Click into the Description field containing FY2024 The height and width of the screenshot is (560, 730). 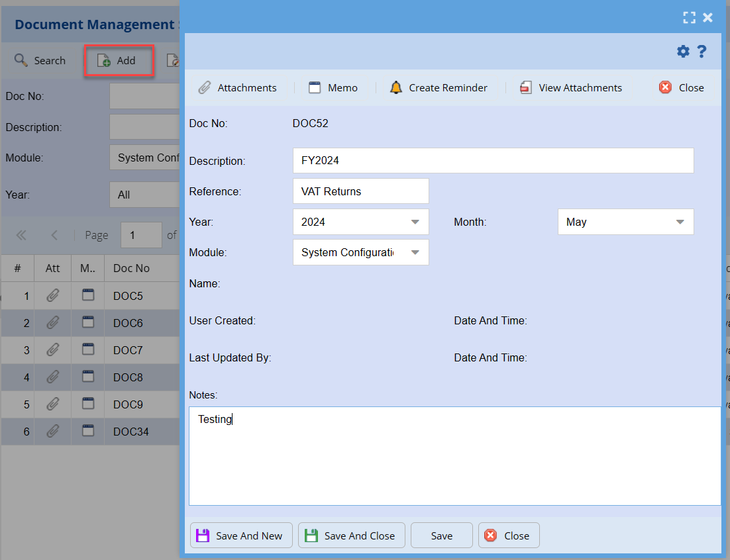(x=493, y=161)
